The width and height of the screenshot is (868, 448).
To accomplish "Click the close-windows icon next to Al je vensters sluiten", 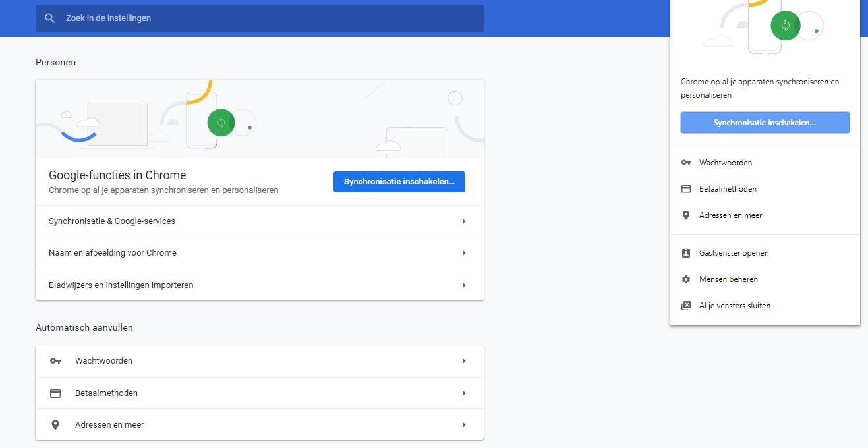I will (686, 306).
